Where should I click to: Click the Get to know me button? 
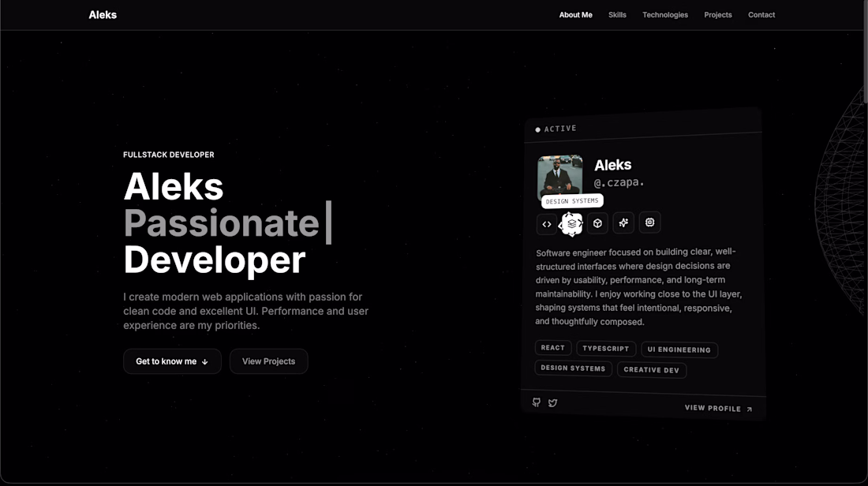tap(172, 361)
